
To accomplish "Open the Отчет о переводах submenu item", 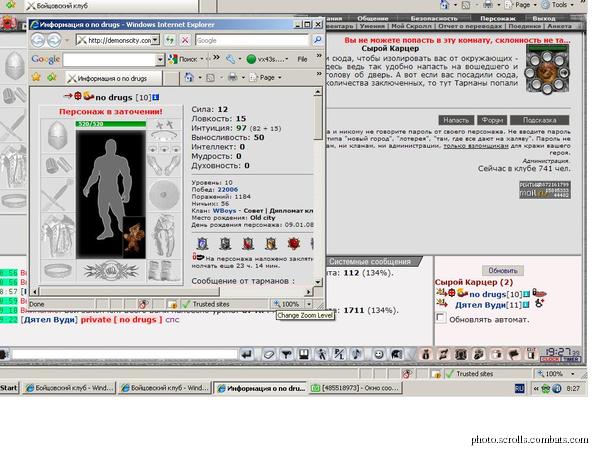I will pyautogui.click(x=470, y=26).
